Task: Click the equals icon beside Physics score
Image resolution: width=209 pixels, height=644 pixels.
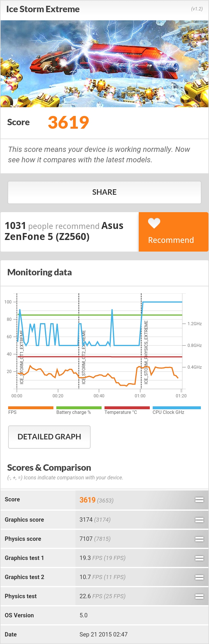Action: coord(199,539)
